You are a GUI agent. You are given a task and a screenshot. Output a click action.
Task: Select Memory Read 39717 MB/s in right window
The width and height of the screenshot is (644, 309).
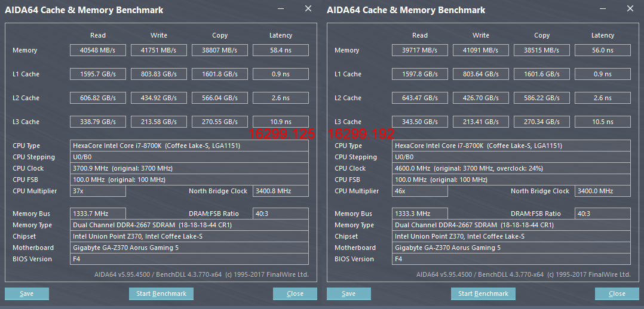tap(420, 50)
